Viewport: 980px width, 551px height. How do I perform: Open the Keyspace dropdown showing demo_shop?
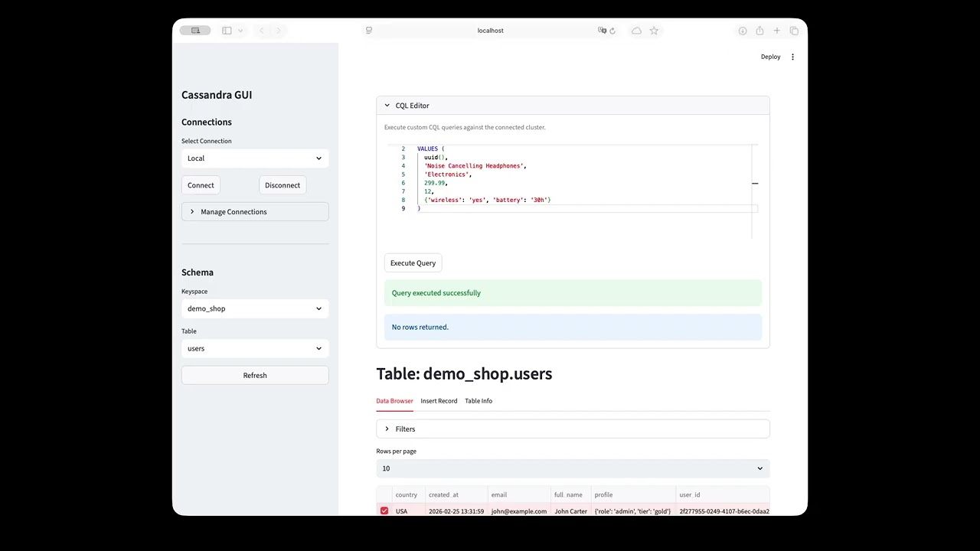click(255, 308)
